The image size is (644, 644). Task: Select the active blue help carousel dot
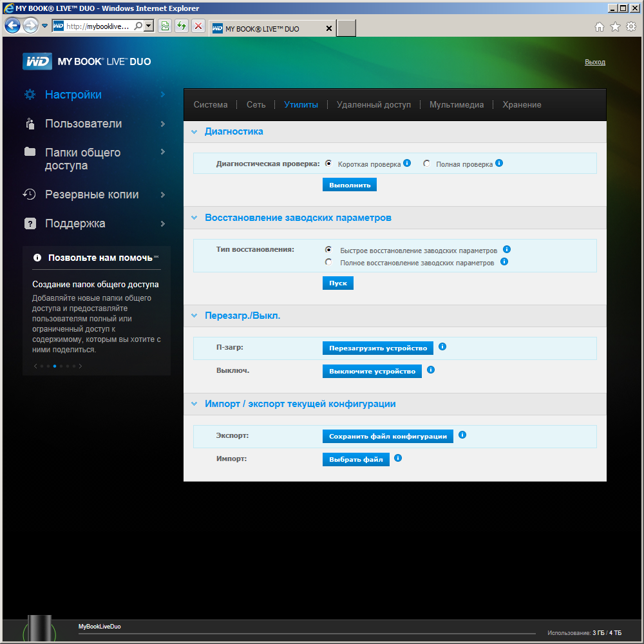coord(55,366)
